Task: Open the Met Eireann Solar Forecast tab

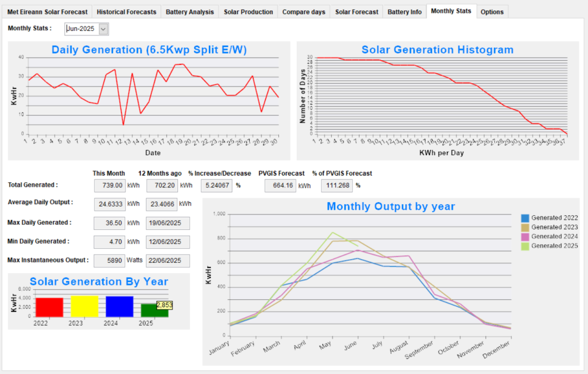Action: (x=47, y=12)
